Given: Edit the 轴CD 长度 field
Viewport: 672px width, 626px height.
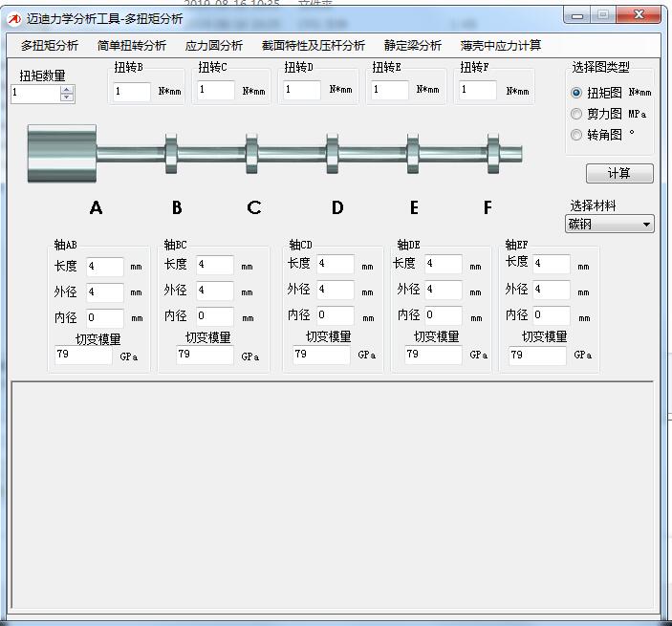Looking at the screenshot, I should [336, 265].
